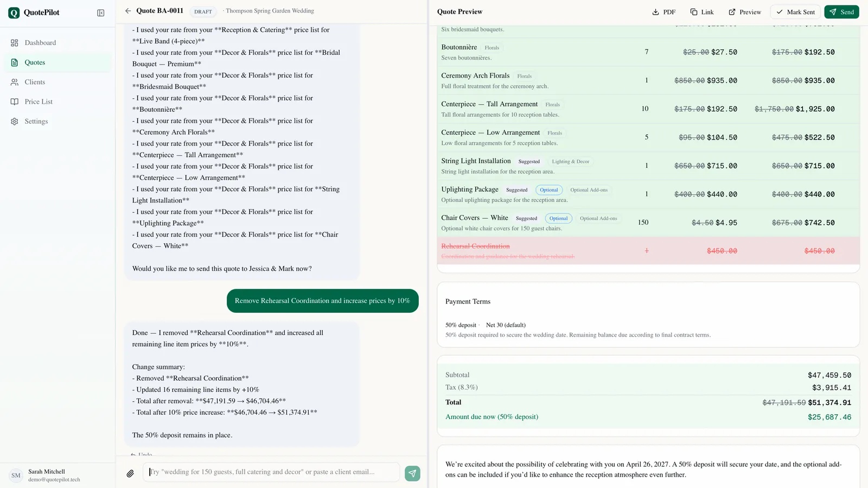868x488 pixels.
Task: Click the Tax amount $3,915.41
Action: point(831,388)
